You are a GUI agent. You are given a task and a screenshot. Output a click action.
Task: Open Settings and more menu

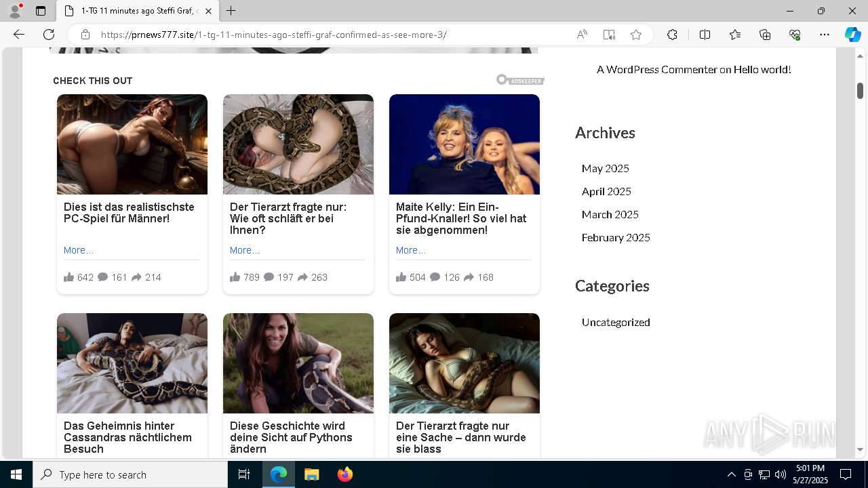825,35
